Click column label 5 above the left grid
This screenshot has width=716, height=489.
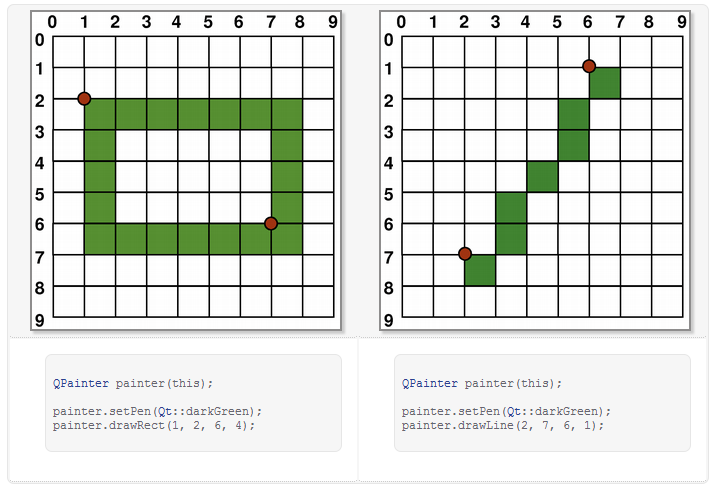pyautogui.click(x=208, y=21)
